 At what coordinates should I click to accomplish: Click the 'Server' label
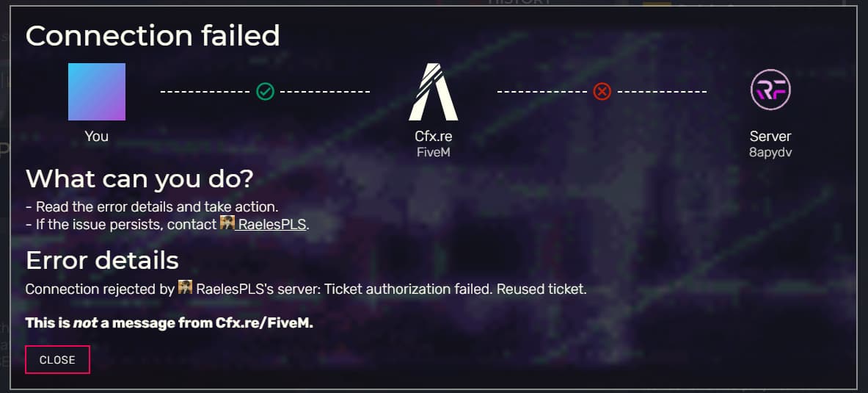click(x=770, y=137)
